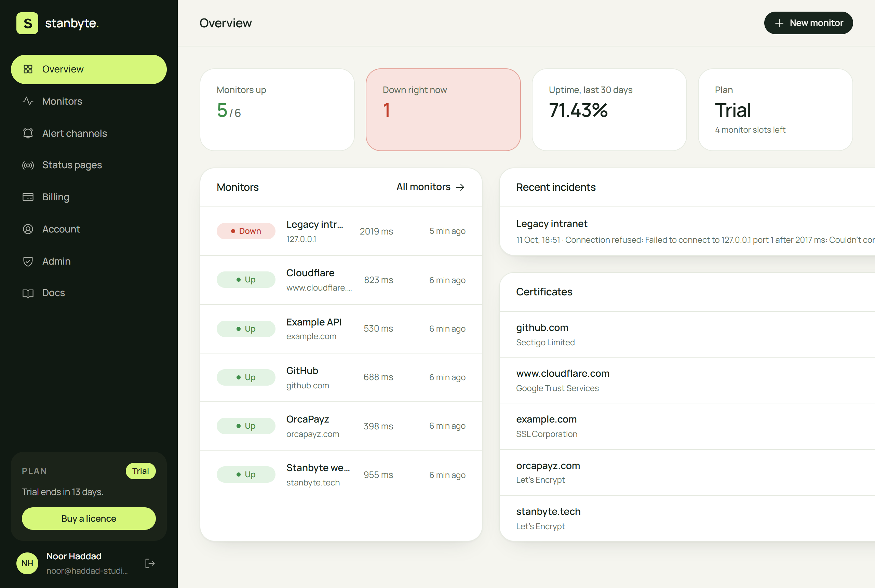
Task: Open the orcapayz.com certificate row
Action: 687,472
